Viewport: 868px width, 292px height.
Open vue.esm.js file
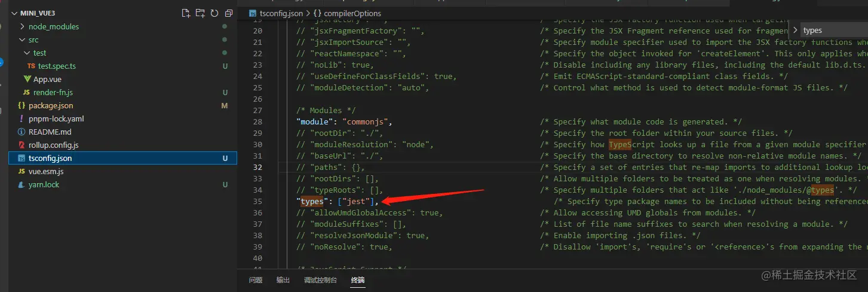[46, 171]
